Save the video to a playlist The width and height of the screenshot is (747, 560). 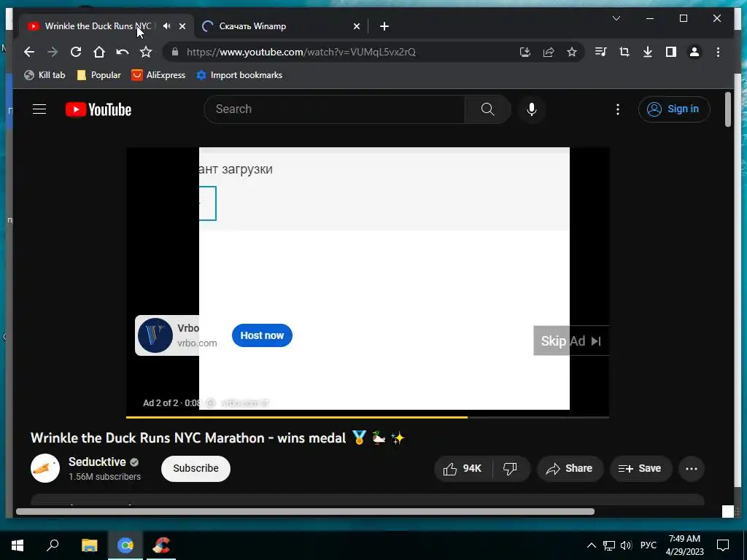coord(640,469)
